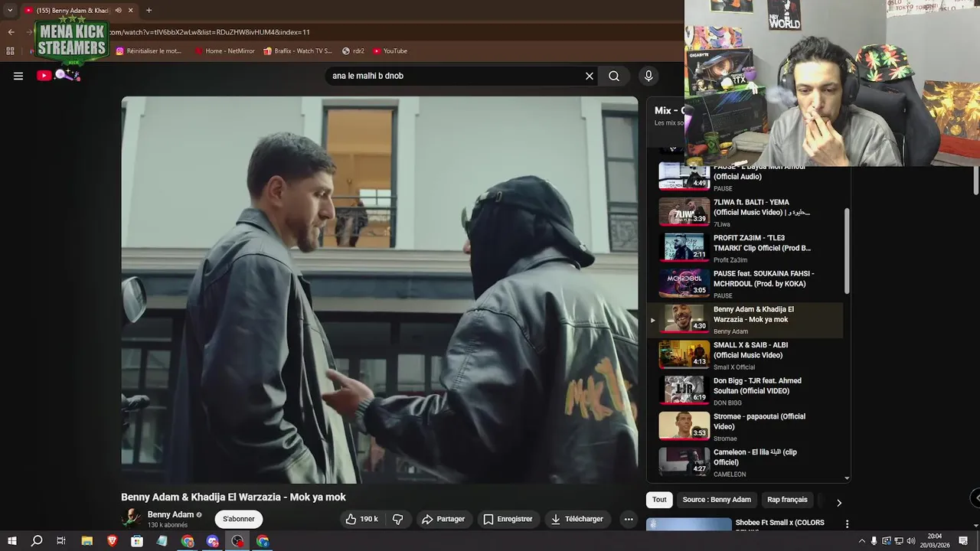Click the playlist panel scrollbar thumb
The width and height of the screenshot is (980, 551).
(x=847, y=250)
